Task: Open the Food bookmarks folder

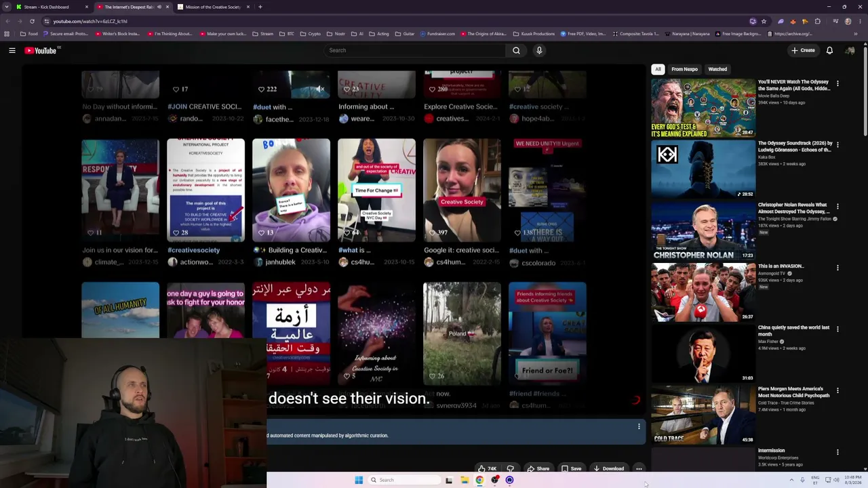Action: point(29,34)
